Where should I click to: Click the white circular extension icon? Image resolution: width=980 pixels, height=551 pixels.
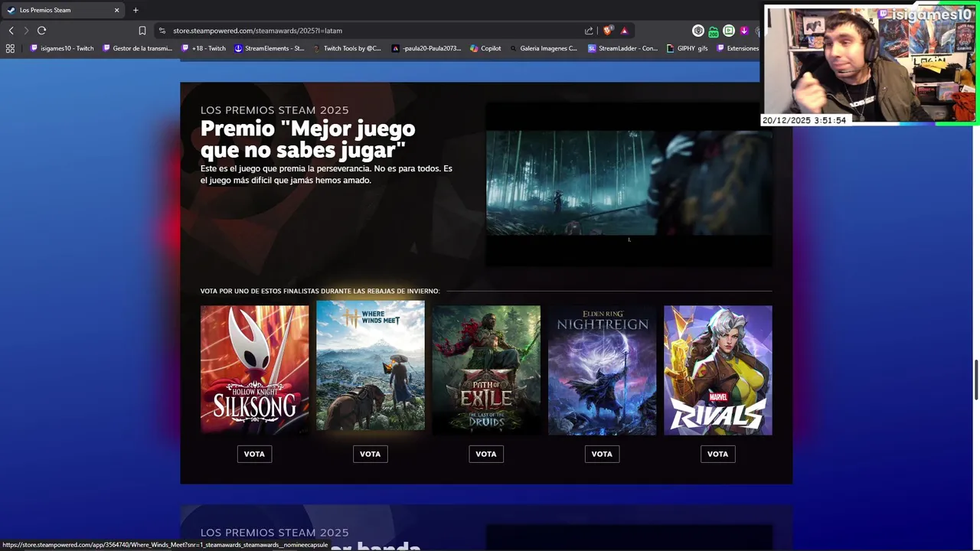coord(698,31)
